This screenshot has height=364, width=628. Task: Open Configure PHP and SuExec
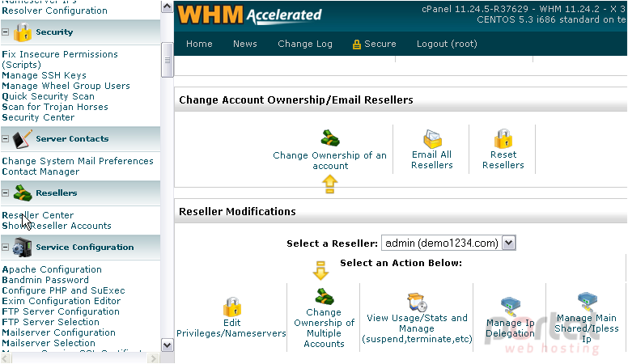coord(63,290)
